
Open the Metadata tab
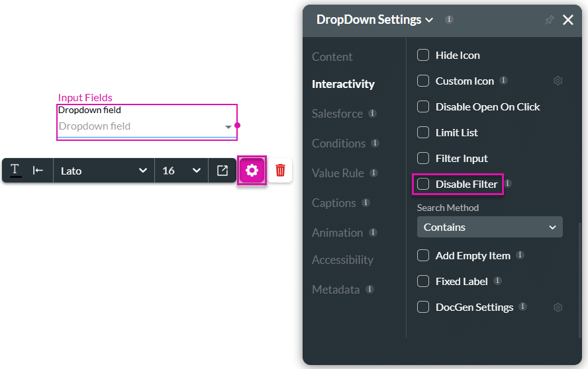click(x=336, y=289)
